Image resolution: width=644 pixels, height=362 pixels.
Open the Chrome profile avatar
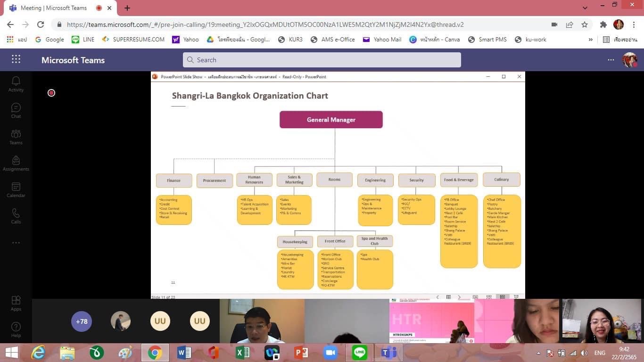[x=619, y=25]
